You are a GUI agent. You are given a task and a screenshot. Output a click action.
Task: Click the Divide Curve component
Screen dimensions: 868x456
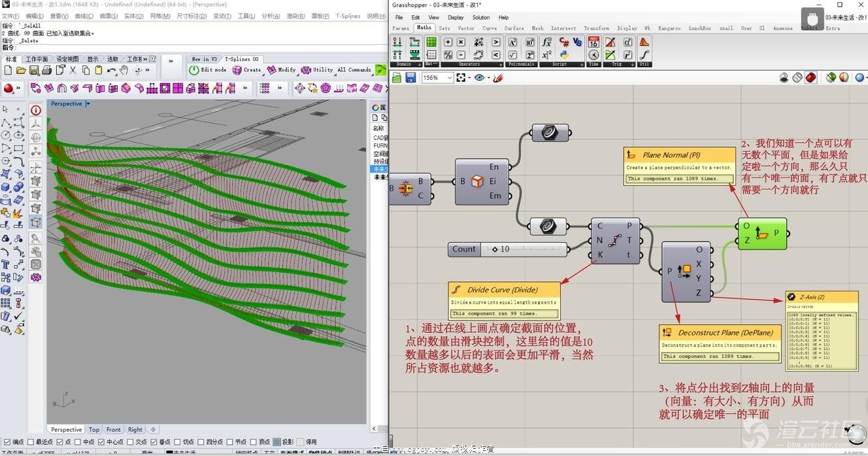[614, 241]
